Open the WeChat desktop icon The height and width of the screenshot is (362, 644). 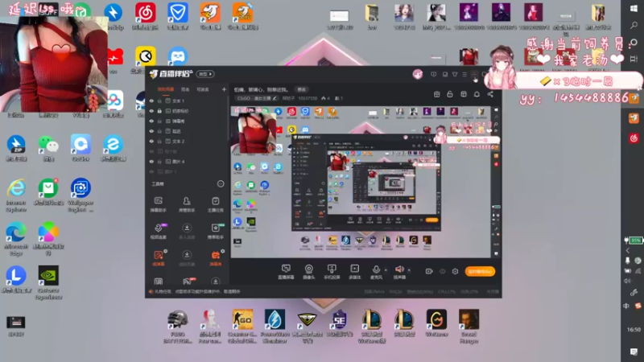48,147
